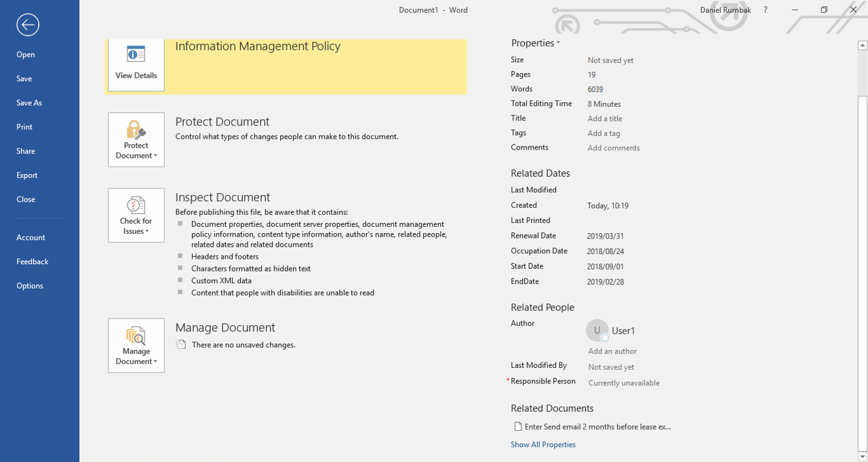Viewport: 868px width, 462px height.
Task: Click the Start Date value 2018/09/01
Action: pos(606,267)
